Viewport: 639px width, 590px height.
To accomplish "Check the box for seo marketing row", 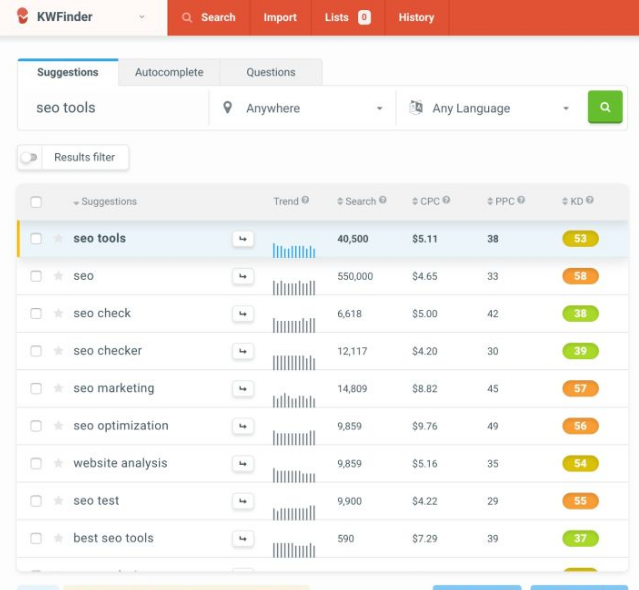I will 36,388.
